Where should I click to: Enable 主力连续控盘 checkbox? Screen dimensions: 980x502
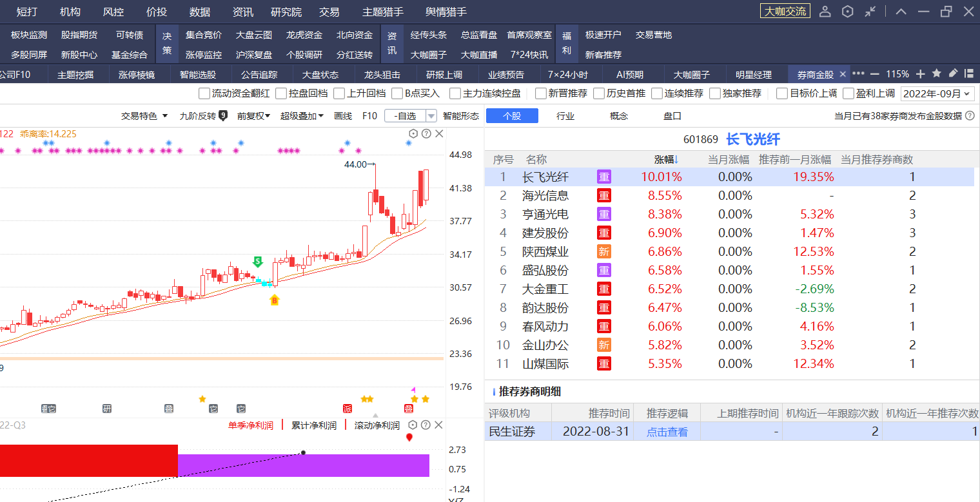pyautogui.click(x=455, y=93)
